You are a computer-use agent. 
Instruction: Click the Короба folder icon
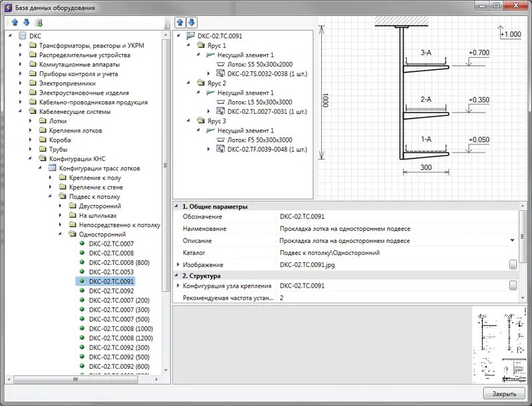43,140
